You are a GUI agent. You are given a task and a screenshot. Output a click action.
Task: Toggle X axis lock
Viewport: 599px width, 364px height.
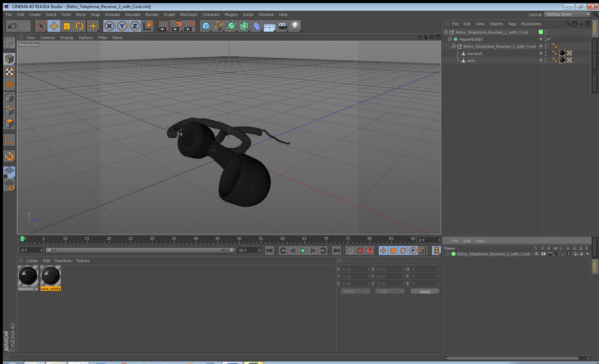109,26
